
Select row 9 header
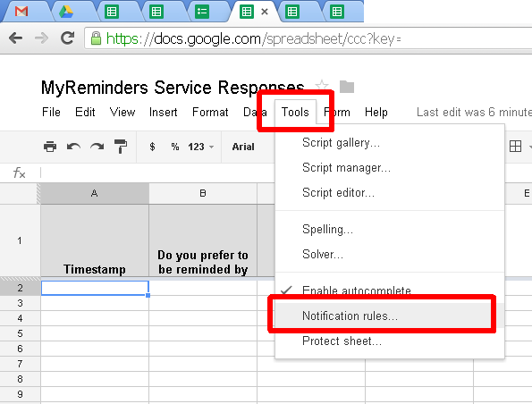pos(20,394)
